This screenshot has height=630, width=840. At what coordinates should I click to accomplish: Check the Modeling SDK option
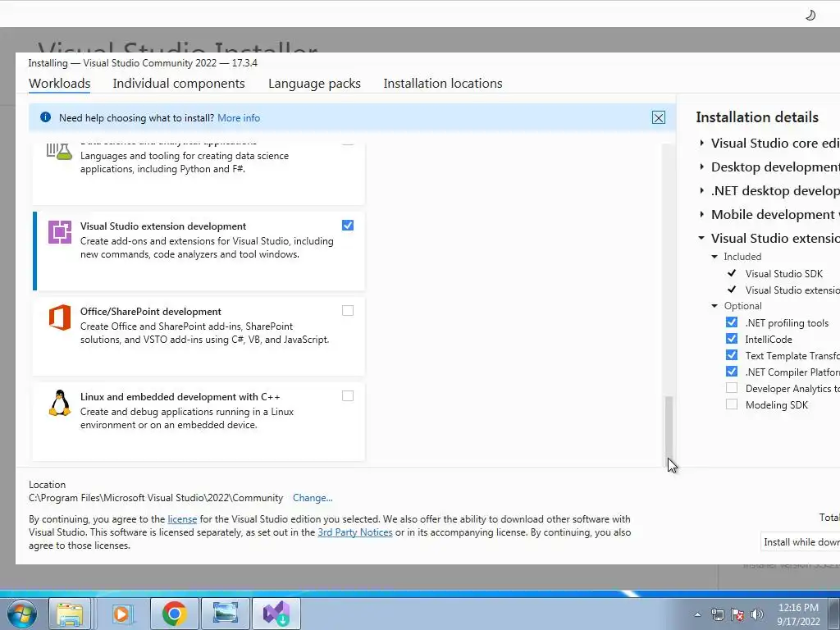[732, 404]
